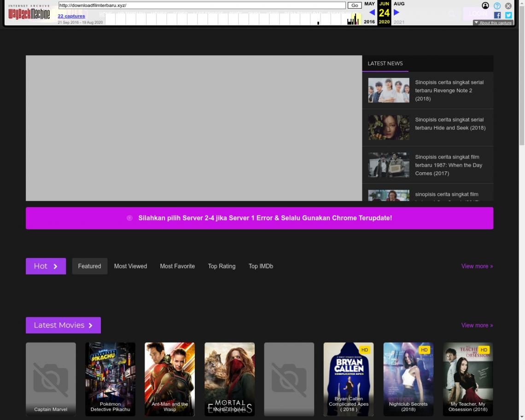
Task: Click the Wayback URL address field
Action: pos(202,6)
